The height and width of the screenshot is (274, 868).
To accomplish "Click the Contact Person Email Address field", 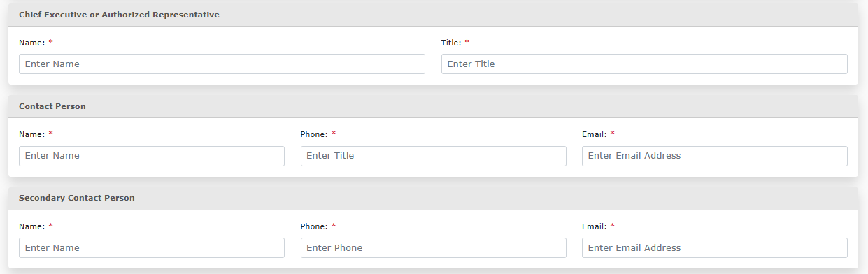I will pos(715,156).
